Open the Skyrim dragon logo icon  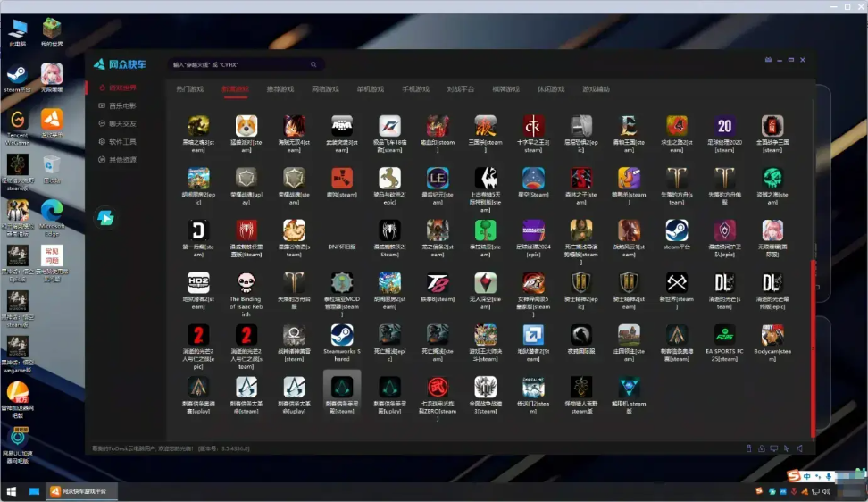point(486,179)
